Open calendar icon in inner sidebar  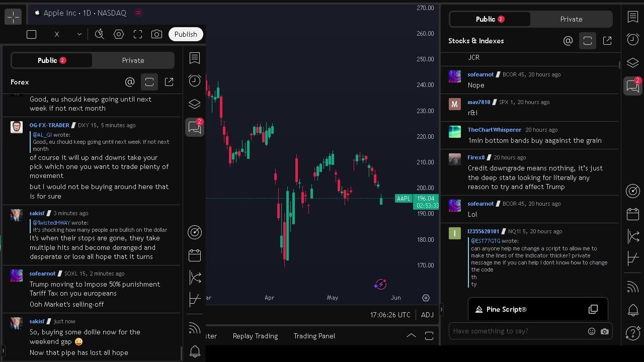[x=195, y=255]
